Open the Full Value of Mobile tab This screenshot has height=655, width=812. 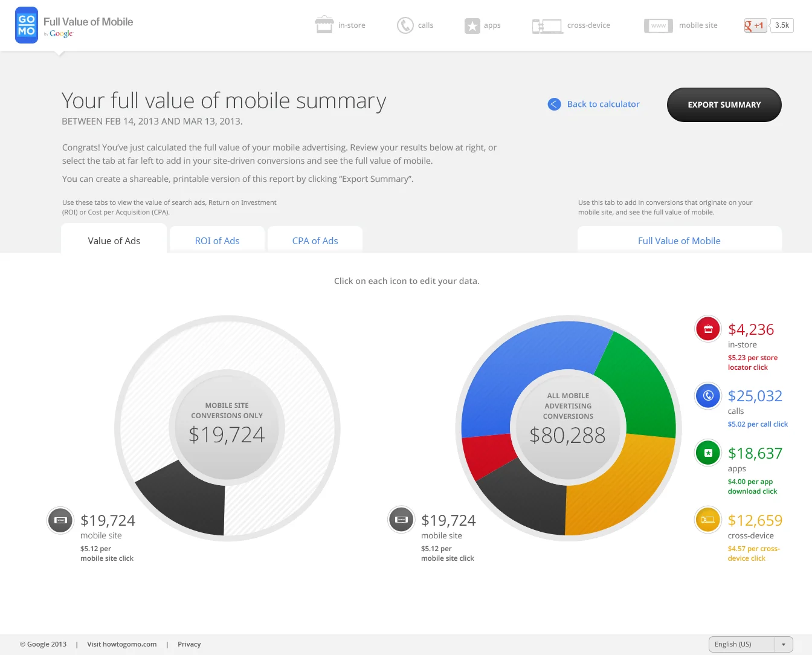(679, 240)
